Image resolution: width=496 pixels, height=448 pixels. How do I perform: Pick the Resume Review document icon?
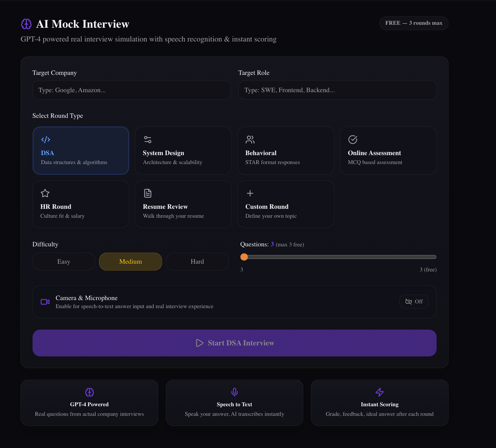[x=148, y=193]
